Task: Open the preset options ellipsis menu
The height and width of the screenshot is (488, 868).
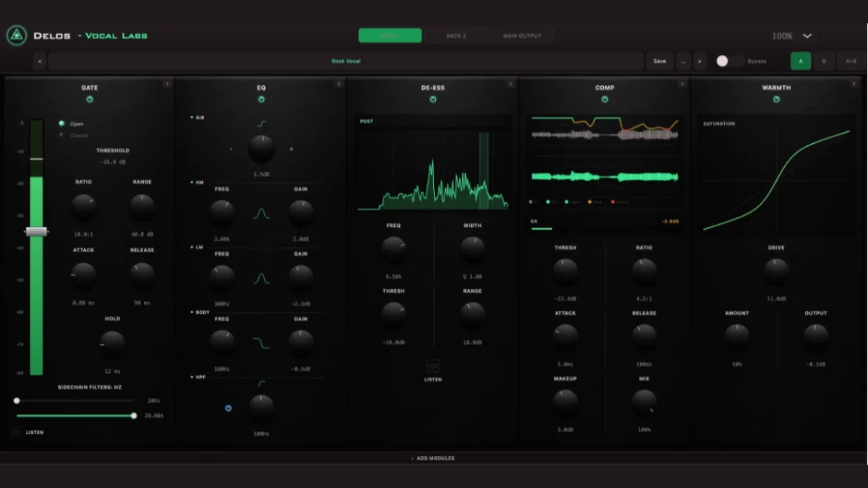Action: [x=684, y=61]
